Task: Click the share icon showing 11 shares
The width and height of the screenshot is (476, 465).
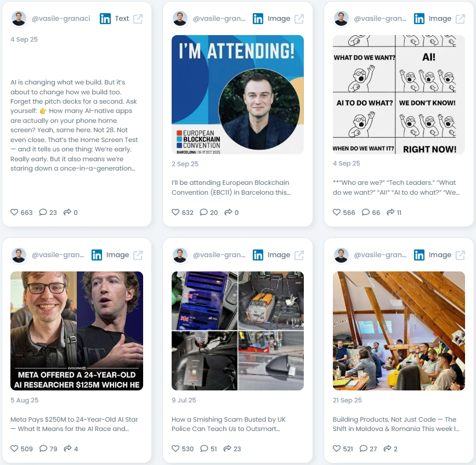Action: pos(390,212)
